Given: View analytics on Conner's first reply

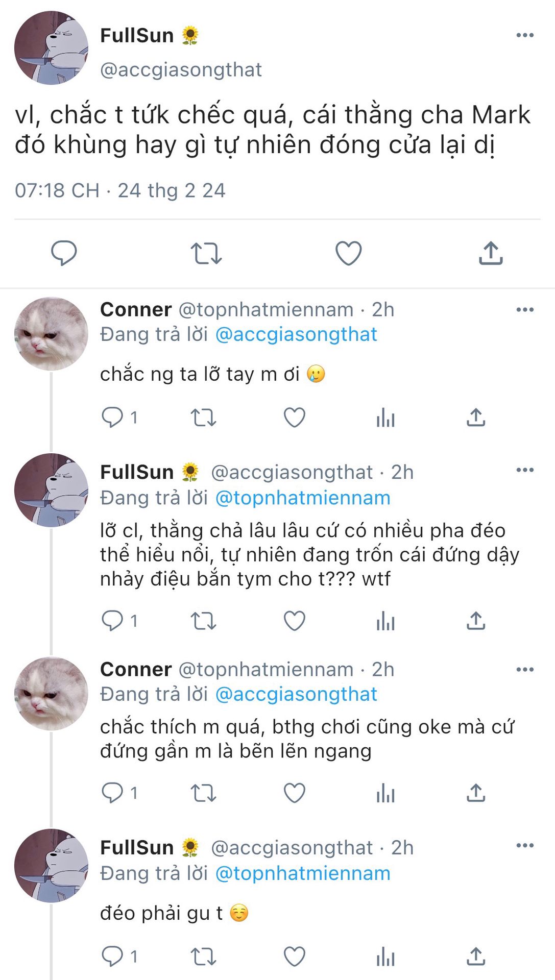Looking at the screenshot, I should point(385,418).
